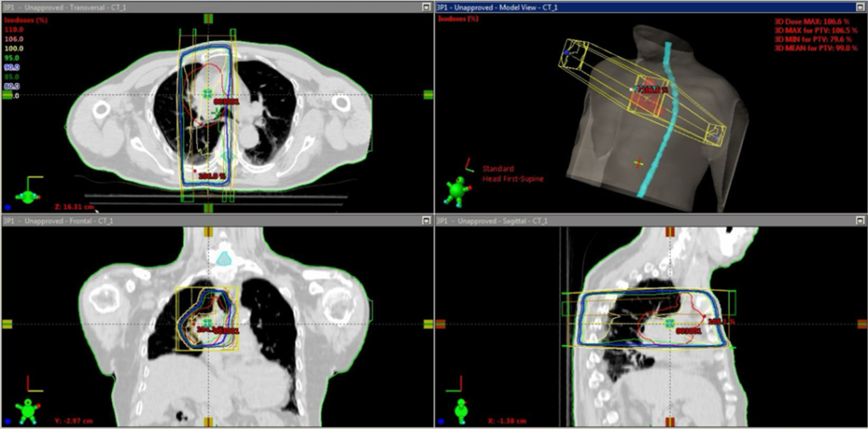Click the top plane marker in Transversal view
Viewport: 868px width, 429px height.
[209, 19]
